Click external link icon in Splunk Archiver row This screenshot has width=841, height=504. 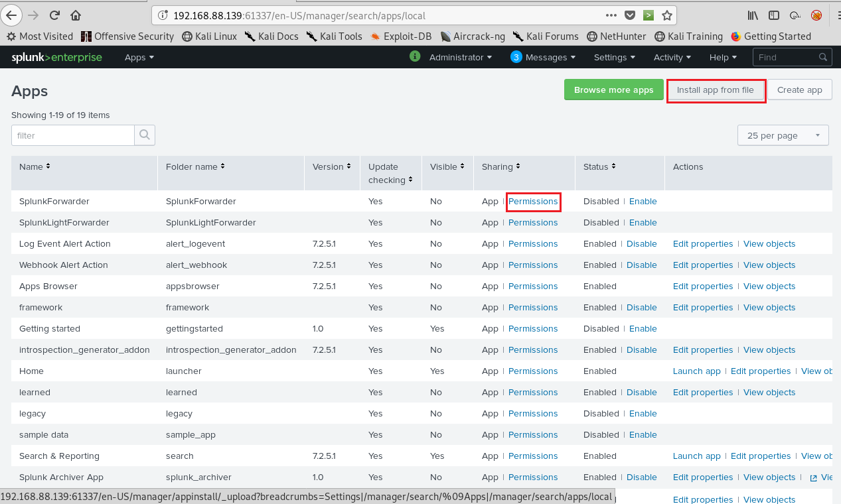click(813, 477)
